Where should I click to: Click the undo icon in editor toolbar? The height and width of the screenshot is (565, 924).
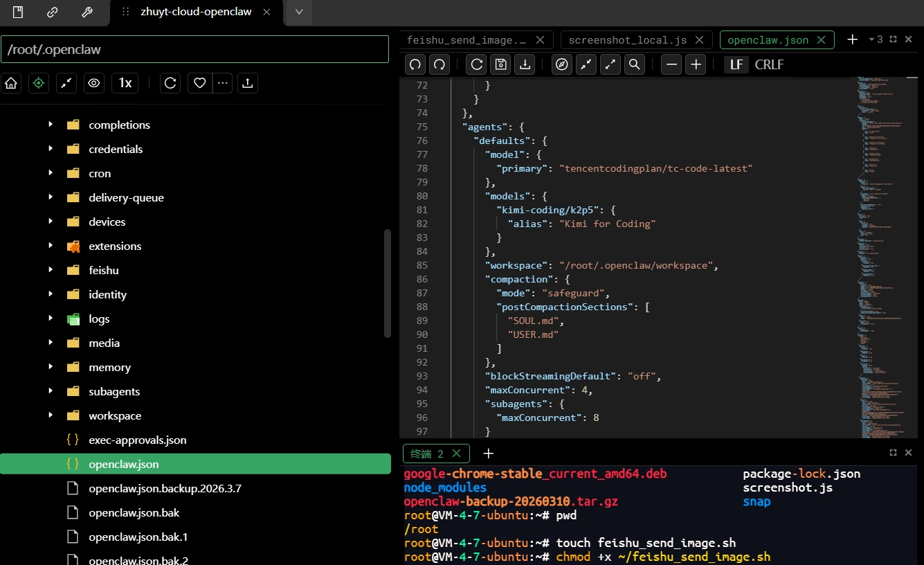point(415,64)
